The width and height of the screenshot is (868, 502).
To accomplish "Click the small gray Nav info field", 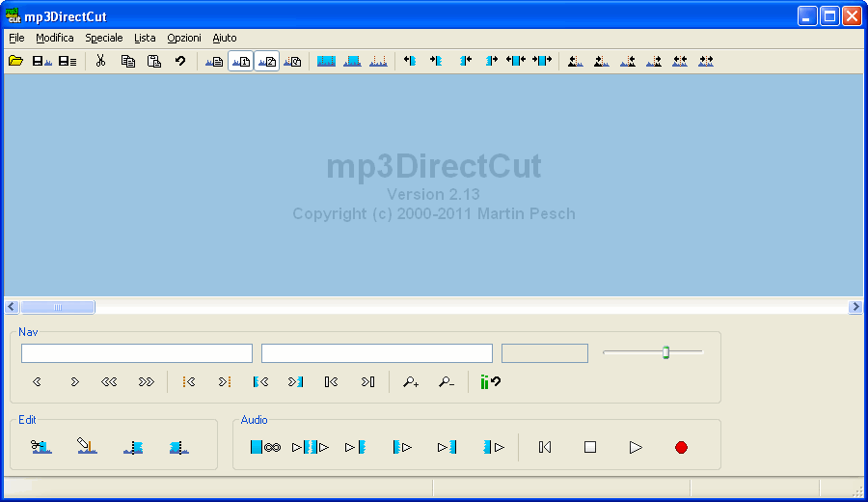I will 545,353.
